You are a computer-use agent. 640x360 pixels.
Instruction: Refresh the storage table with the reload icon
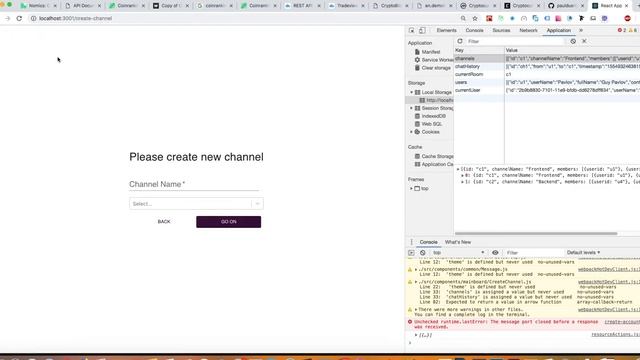pyautogui.click(x=460, y=41)
